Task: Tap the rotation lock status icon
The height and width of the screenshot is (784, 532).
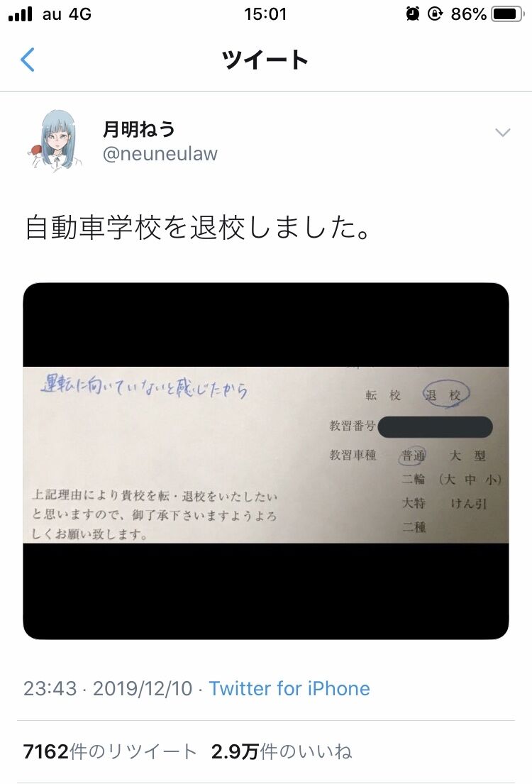Action: [435, 14]
